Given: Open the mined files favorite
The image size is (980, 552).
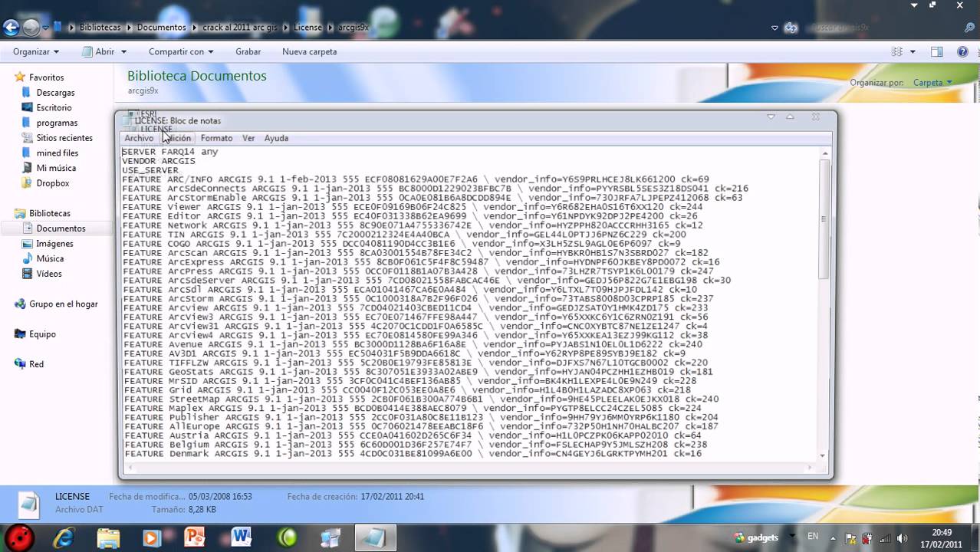Looking at the screenshot, I should tap(58, 153).
